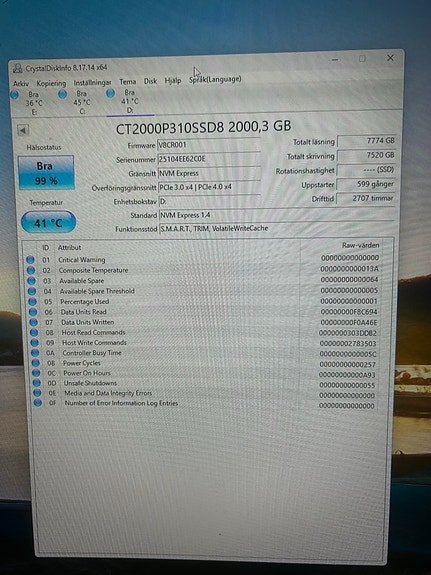Click raw value 00000000F0A46E
The image size is (431, 575).
pyautogui.click(x=349, y=323)
